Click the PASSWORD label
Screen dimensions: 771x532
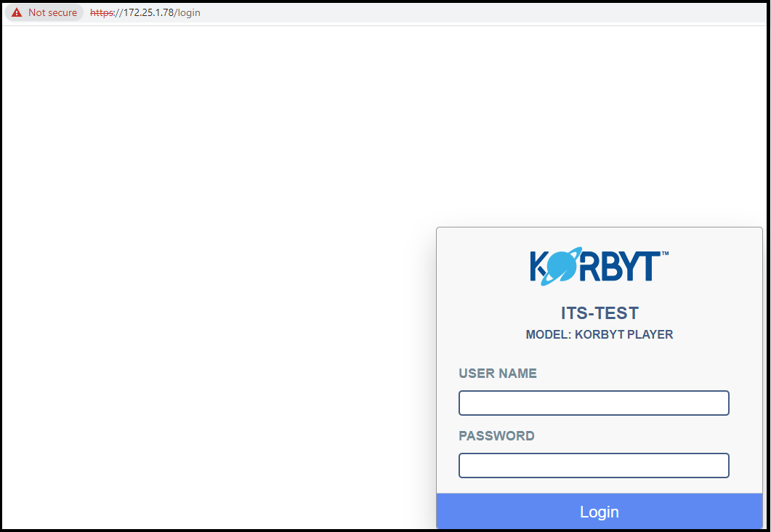coord(496,436)
